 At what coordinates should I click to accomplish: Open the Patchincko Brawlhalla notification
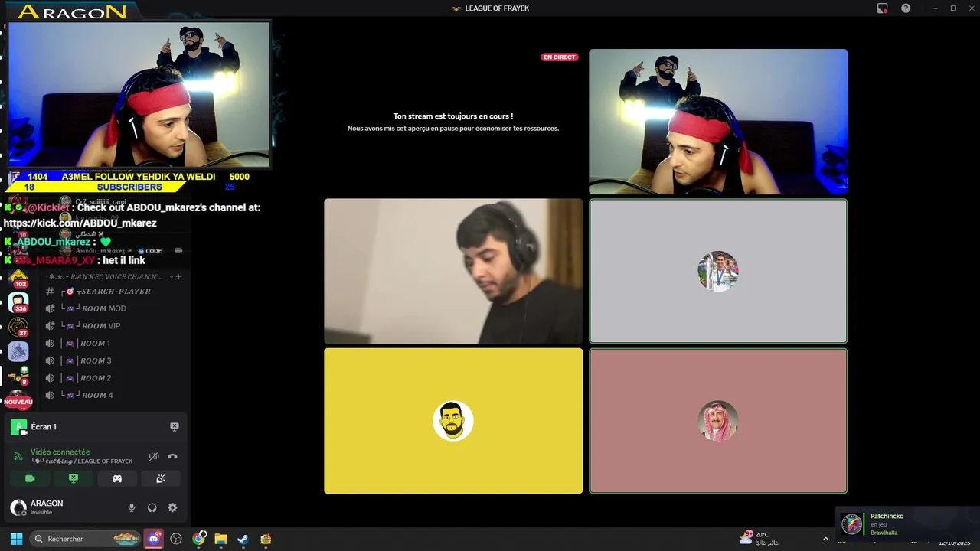point(907,523)
